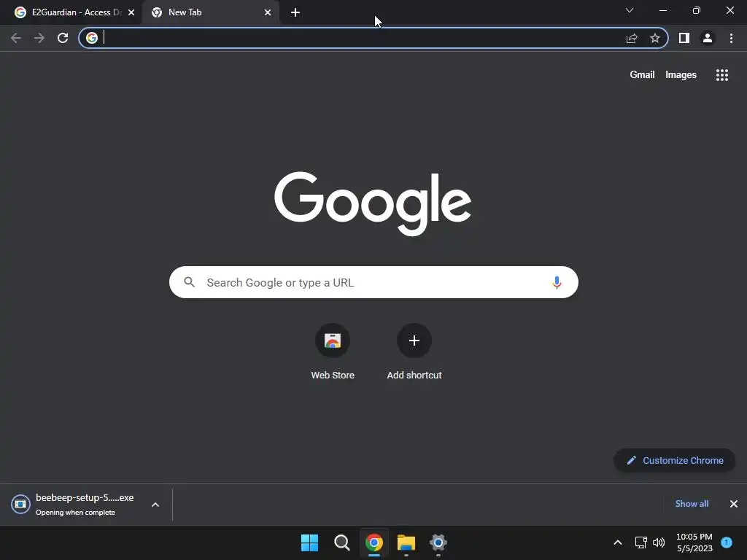Open a new tab with plus button
Screen dimensions: 747x560
tap(295, 12)
